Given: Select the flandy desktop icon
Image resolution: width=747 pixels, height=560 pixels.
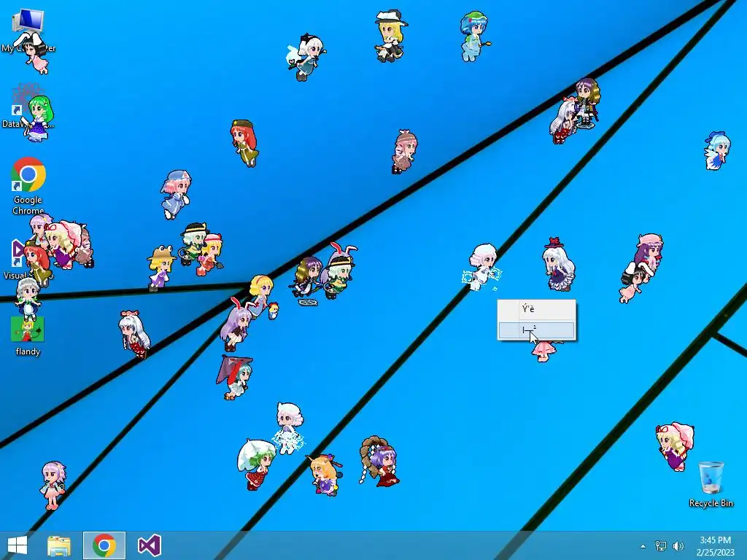Looking at the screenshot, I should (28, 336).
